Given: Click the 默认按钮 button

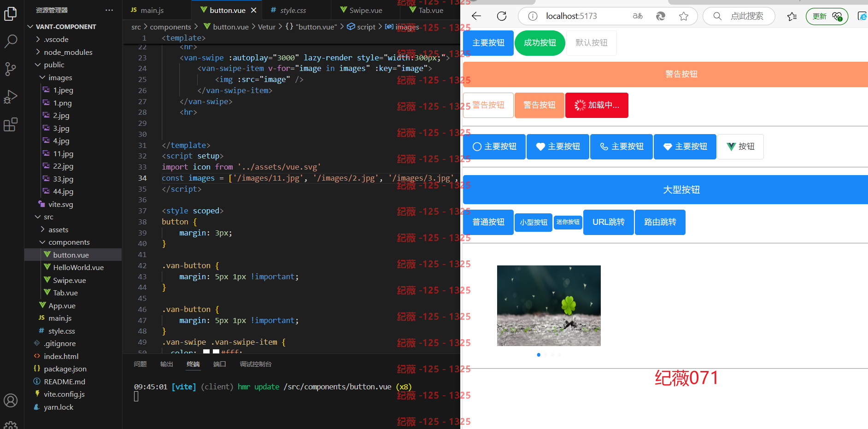Looking at the screenshot, I should (591, 43).
